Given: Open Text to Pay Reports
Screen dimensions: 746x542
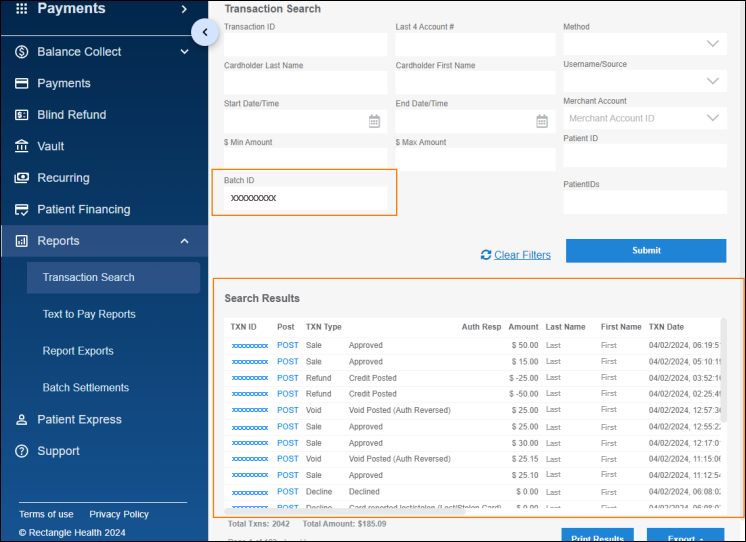Looking at the screenshot, I should 89,314.
